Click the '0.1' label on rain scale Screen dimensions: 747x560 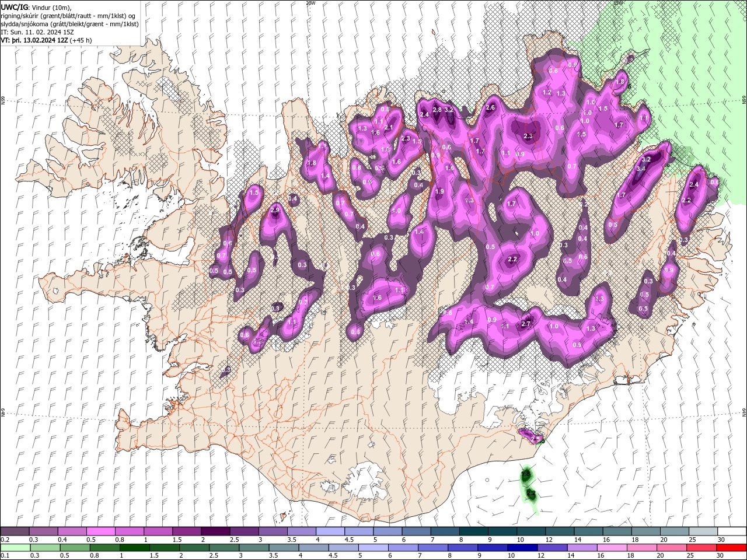pyautogui.click(x=5, y=556)
